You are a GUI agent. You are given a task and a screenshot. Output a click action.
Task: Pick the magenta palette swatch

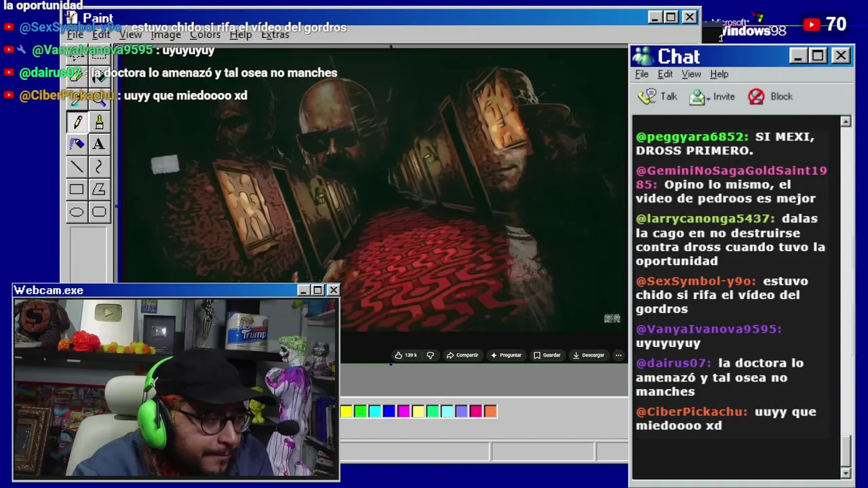click(x=404, y=411)
